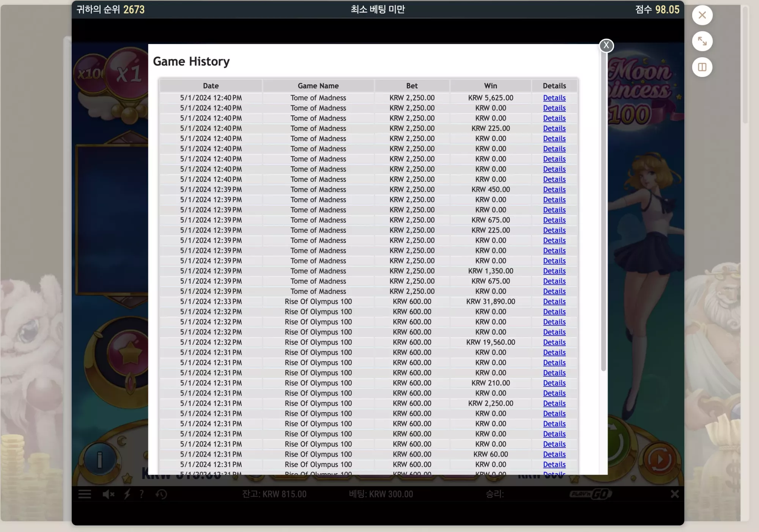Open Details for KRW 31,890.00 win

(554, 301)
